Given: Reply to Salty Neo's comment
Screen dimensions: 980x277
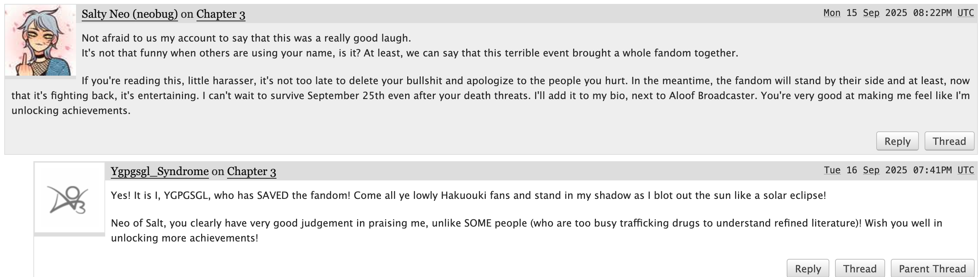Looking at the screenshot, I should coord(898,141).
